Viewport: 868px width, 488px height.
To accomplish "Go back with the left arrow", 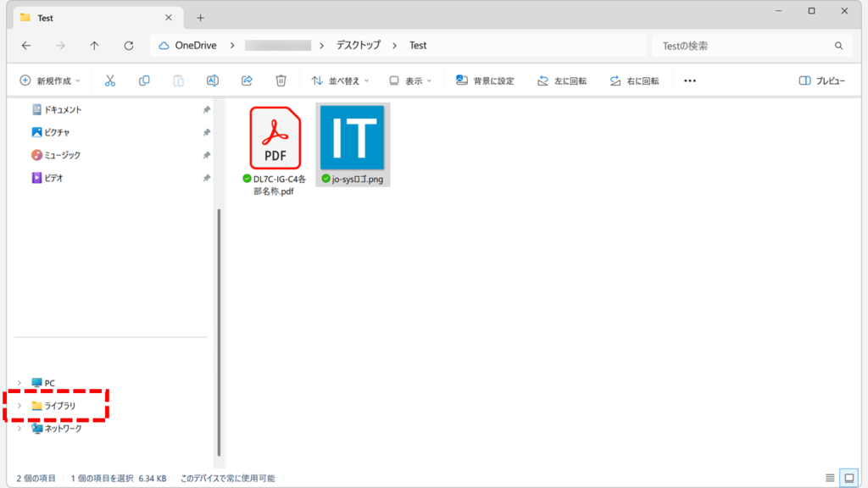I will coord(26,46).
